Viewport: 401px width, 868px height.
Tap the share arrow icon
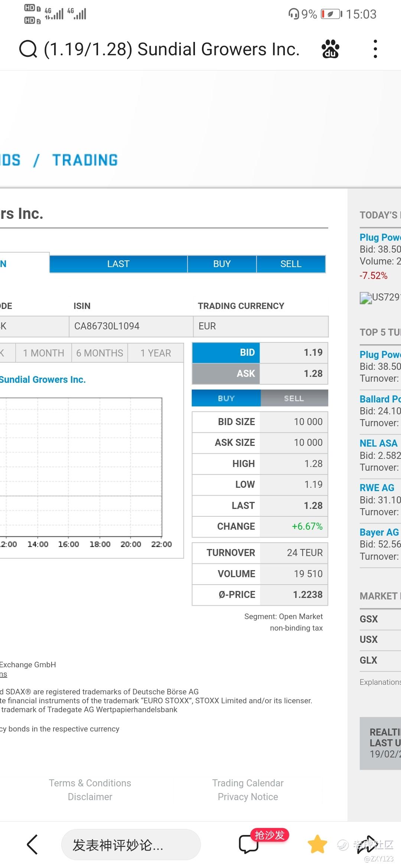click(x=367, y=844)
